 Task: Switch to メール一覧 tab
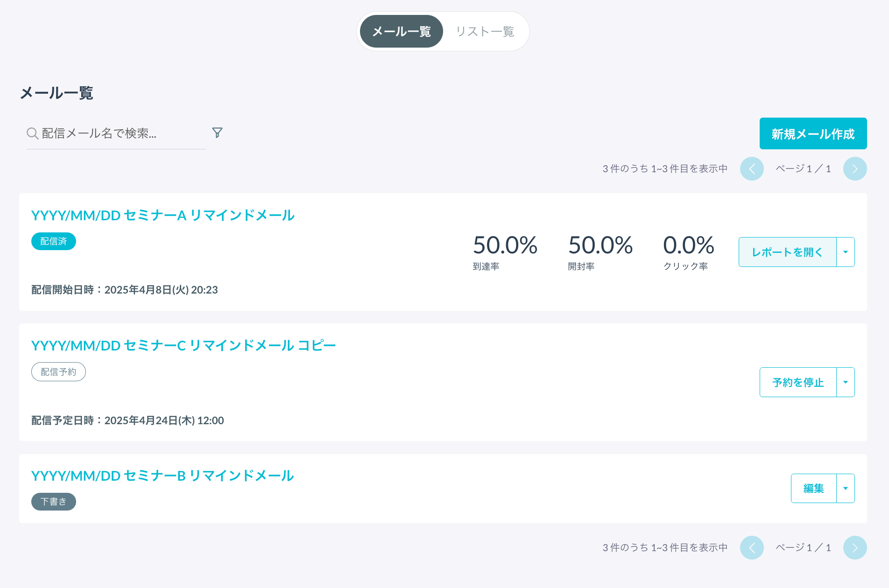[x=401, y=32]
